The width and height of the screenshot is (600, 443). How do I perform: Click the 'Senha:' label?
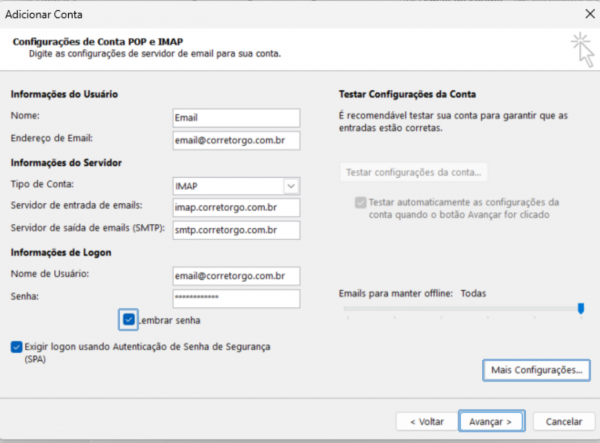pos(24,296)
